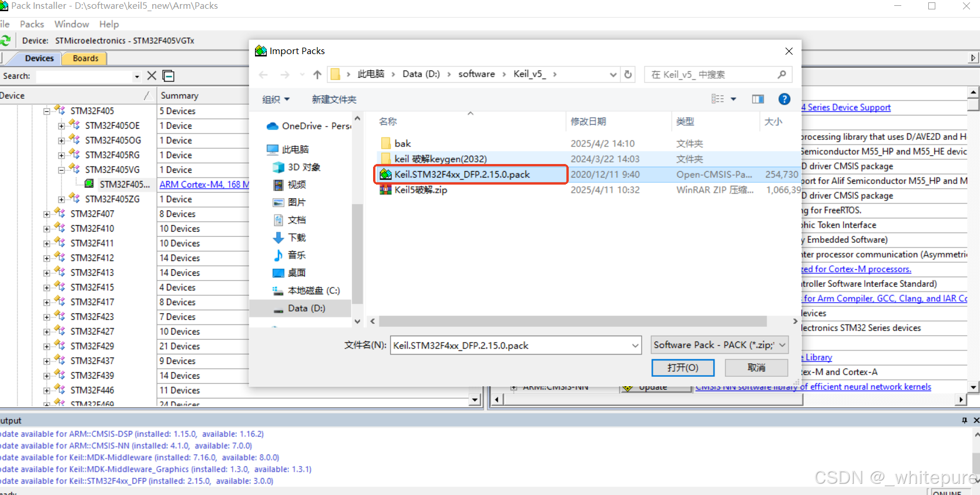Toggle the preview pane icon
This screenshot has height=495, width=980.
[758, 99]
